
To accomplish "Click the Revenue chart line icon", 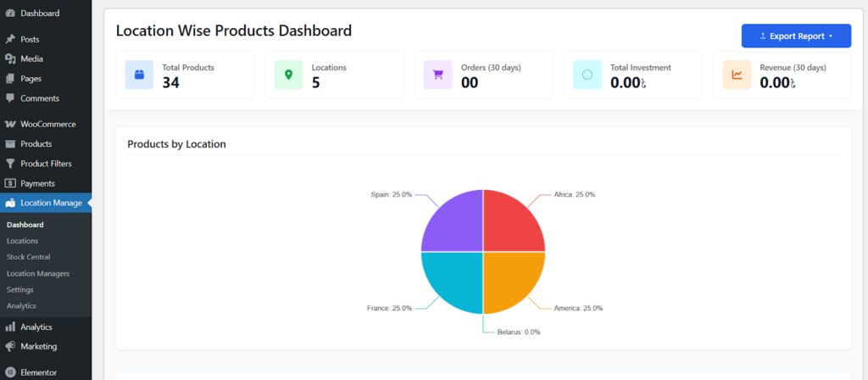I will pos(737,75).
